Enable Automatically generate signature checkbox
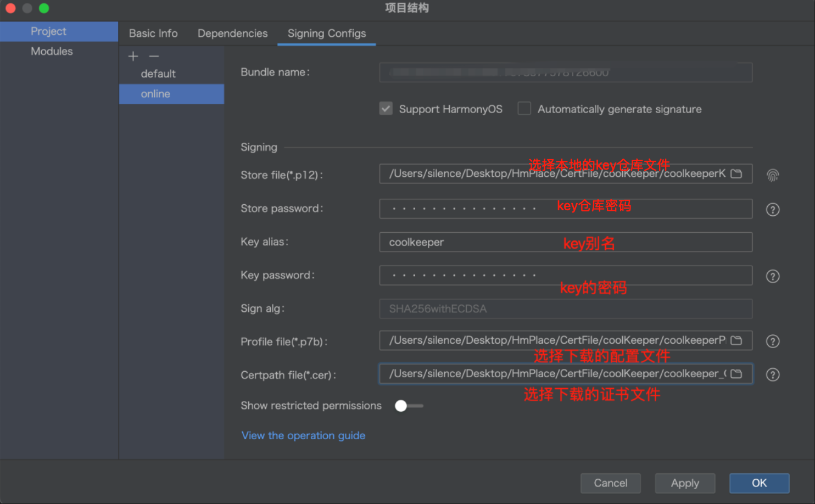 (x=524, y=109)
